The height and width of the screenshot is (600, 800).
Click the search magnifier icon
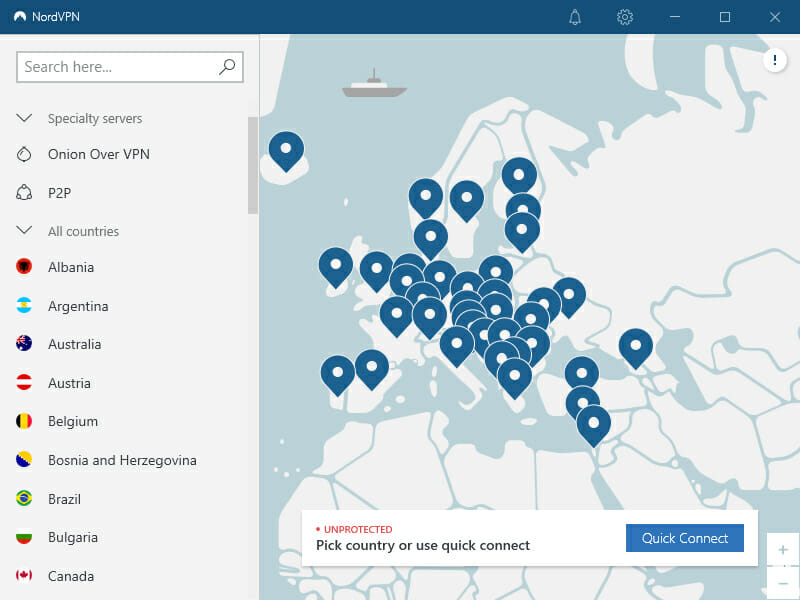(x=227, y=66)
